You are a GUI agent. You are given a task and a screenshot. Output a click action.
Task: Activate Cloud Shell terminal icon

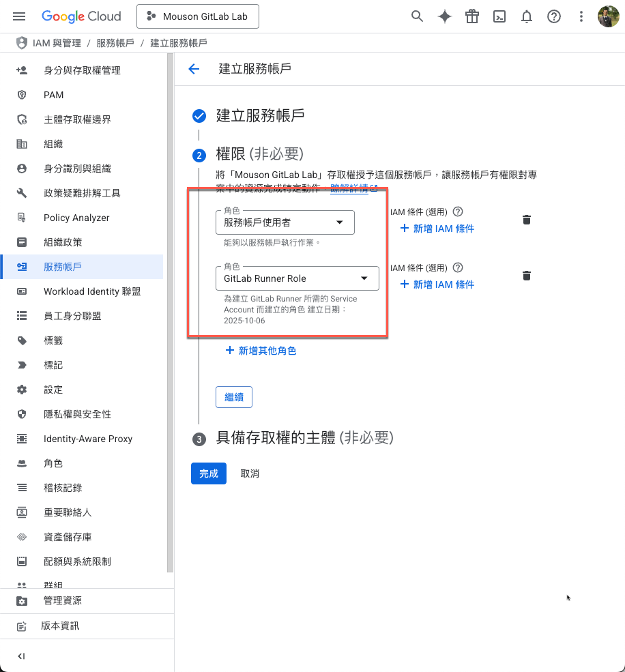click(x=499, y=16)
